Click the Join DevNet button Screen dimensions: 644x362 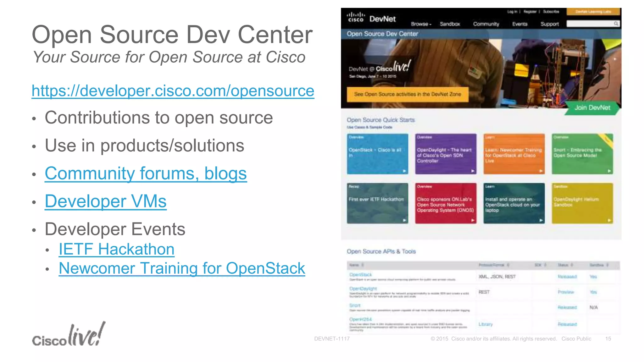click(592, 108)
